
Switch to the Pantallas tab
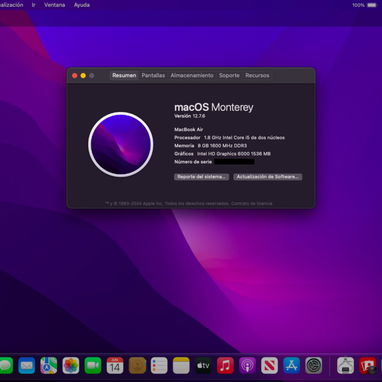[153, 75]
